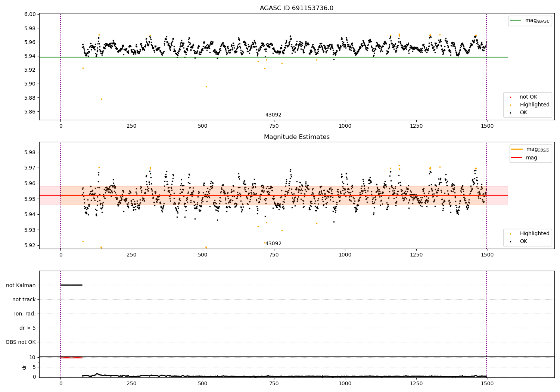The height and width of the screenshot is (392, 560).
Task: Click the 'dr > 5' axis label
Action: (x=28, y=328)
